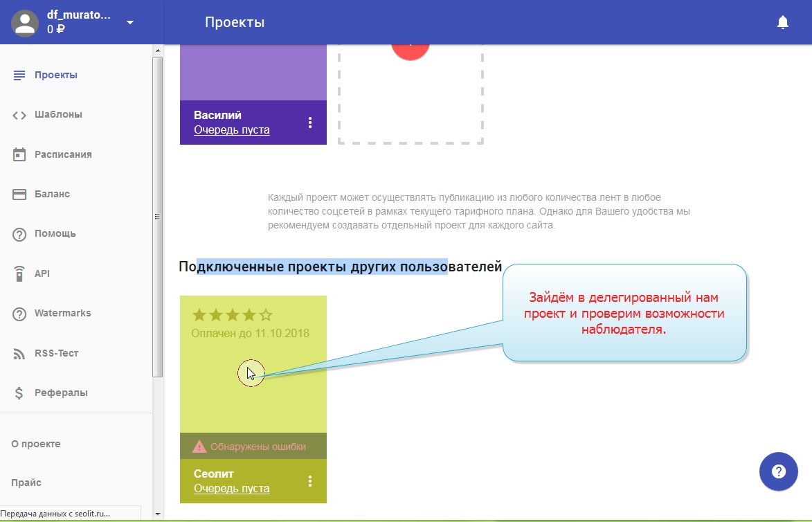Click the Расписания calendar icon
Viewport: 812px width, 522px height.
[19, 154]
